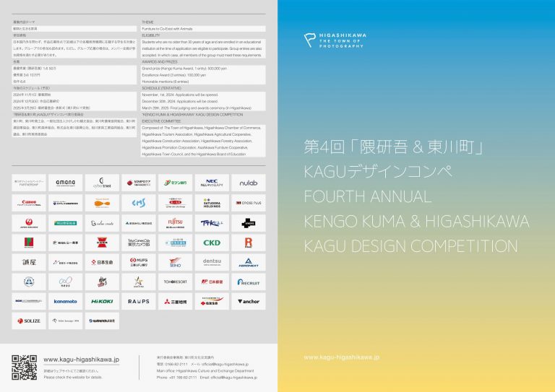Viewport: 555px width, 392px height.
Task: Open the RECRUIT sponsor tile
Action: [249, 282]
